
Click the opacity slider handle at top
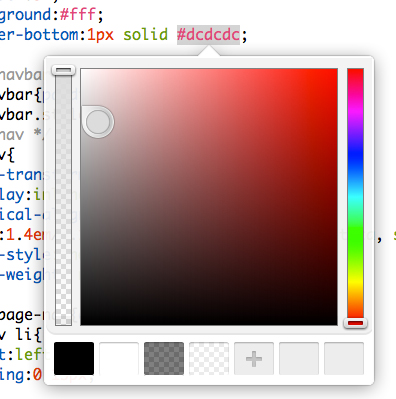click(64, 70)
